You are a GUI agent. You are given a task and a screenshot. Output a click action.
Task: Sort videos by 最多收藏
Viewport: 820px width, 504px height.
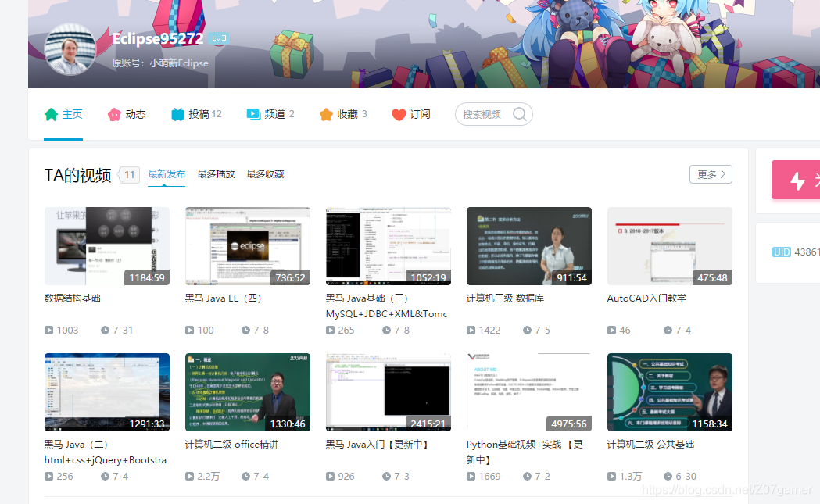coord(265,174)
